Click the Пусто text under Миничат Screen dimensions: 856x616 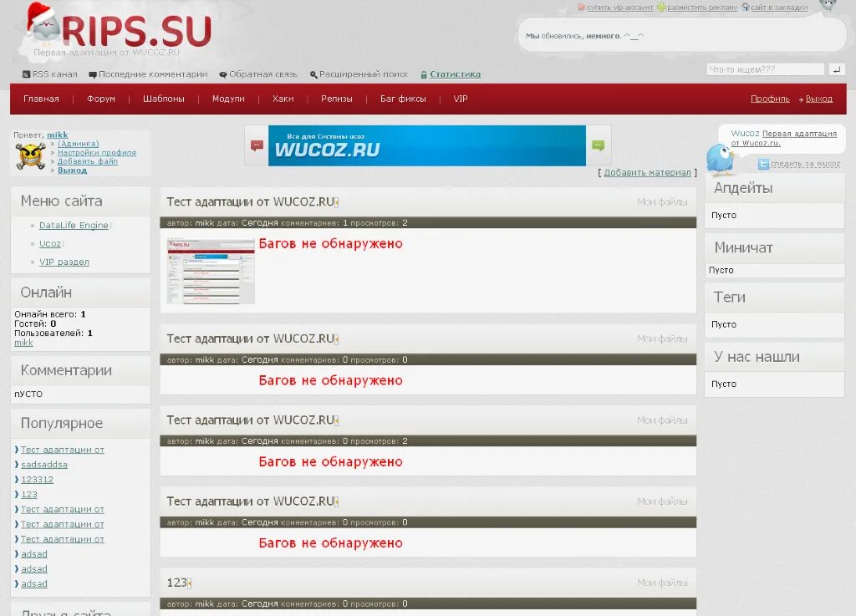tap(721, 270)
